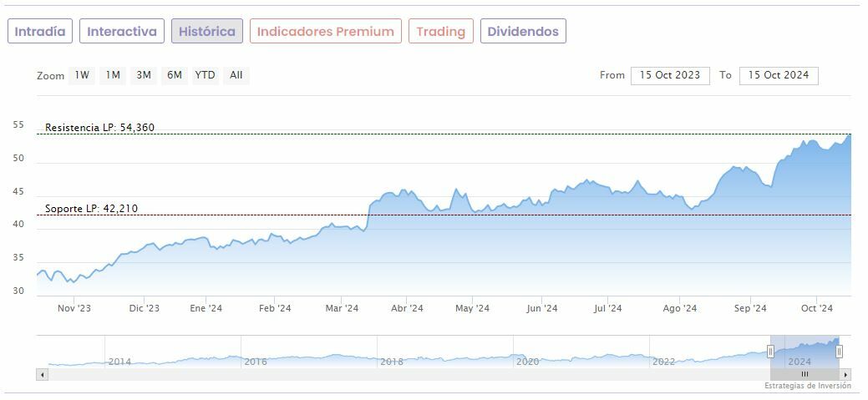Click the navigator scroll left arrow

(40, 374)
